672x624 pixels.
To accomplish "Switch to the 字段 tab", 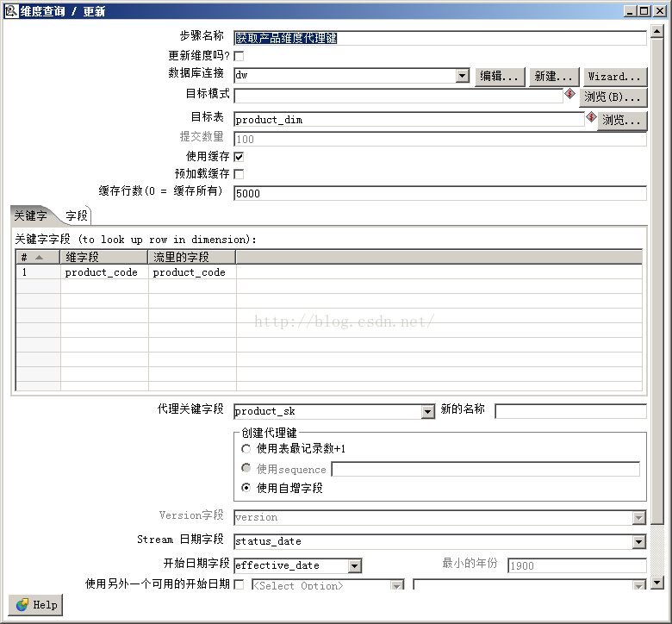I will tap(77, 215).
